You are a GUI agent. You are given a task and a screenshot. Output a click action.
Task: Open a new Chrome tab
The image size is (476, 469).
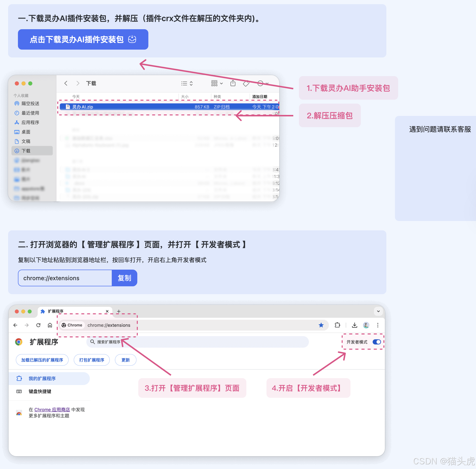tap(119, 311)
